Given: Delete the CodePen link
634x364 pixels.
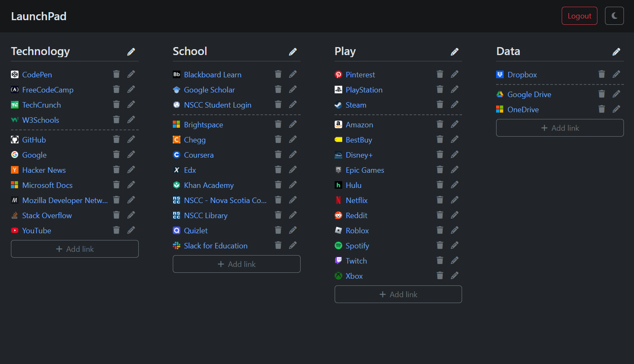Looking at the screenshot, I should [116, 74].
